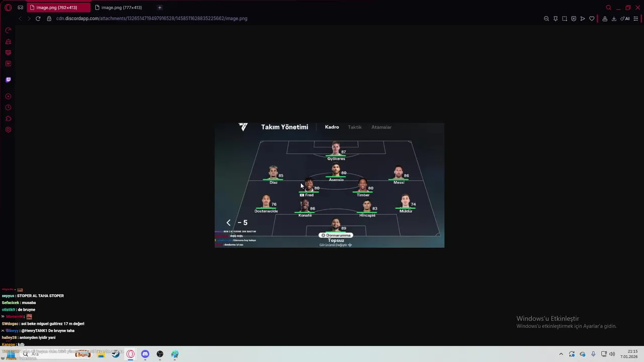Open the ad blocker shield

574,19
